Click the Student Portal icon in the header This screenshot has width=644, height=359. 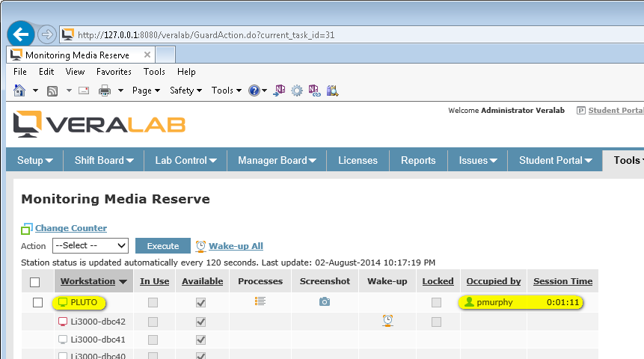[x=580, y=111]
